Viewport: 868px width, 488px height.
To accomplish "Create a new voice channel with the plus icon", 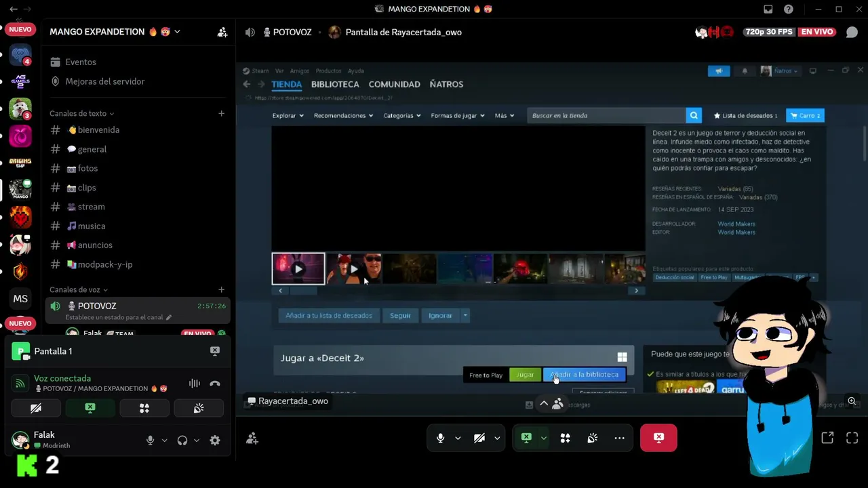I will pyautogui.click(x=221, y=289).
